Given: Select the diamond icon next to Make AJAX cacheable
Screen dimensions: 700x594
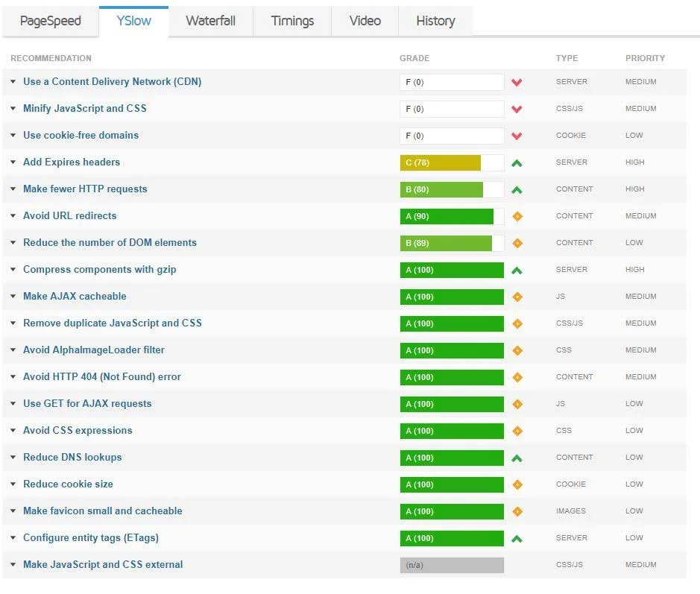Looking at the screenshot, I should click(x=517, y=297).
